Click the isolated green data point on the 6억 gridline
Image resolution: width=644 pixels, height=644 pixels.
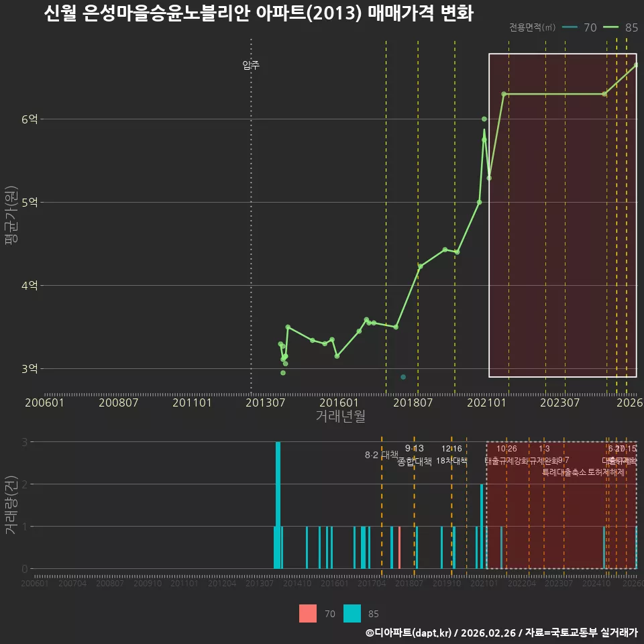[x=484, y=119]
